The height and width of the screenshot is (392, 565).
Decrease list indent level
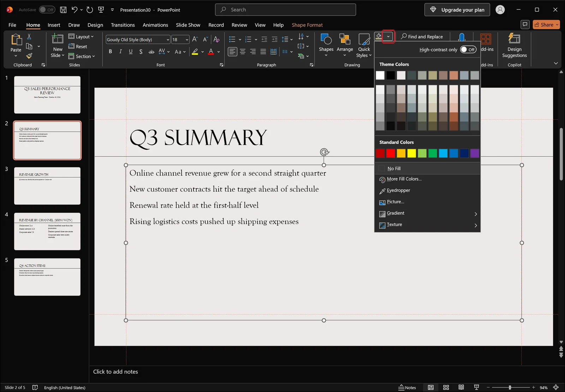click(264, 40)
